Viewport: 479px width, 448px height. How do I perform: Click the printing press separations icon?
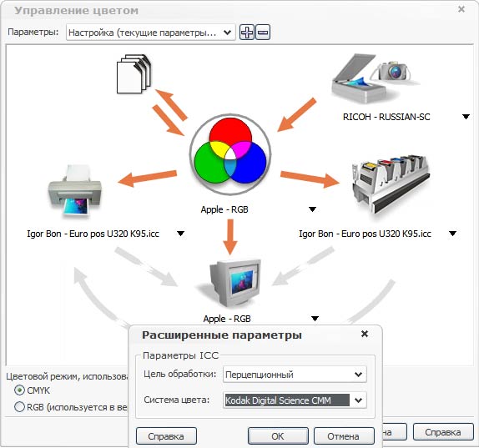tap(391, 184)
